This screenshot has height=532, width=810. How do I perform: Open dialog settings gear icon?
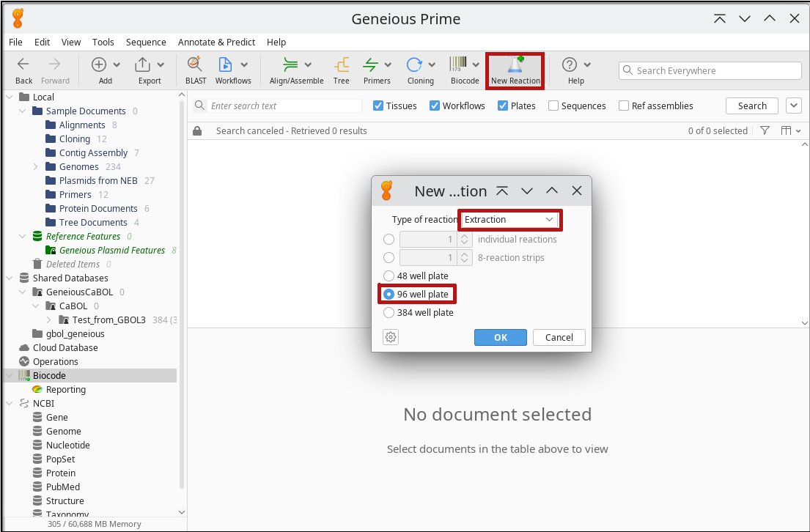[x=391, y=337]
